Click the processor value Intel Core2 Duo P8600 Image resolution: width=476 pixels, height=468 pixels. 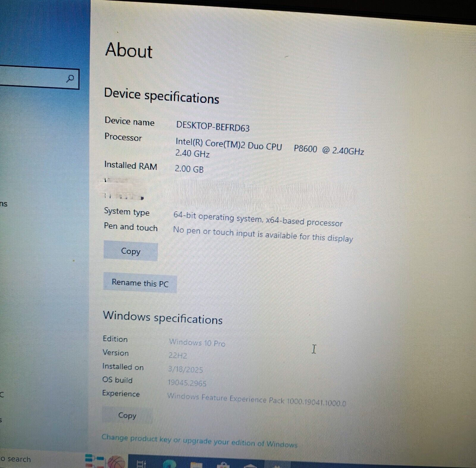coord(270,148)
